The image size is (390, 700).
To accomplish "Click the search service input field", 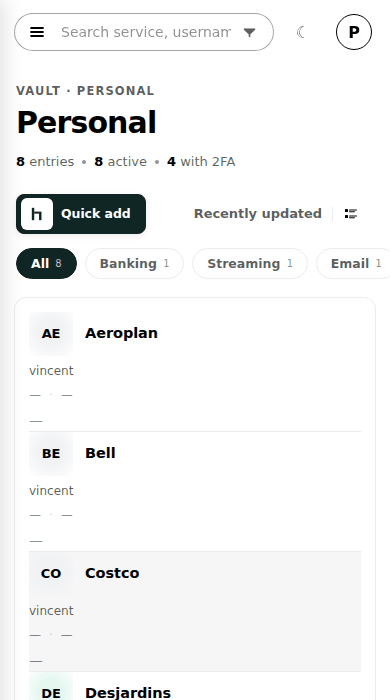I will [x=146, y=32].
